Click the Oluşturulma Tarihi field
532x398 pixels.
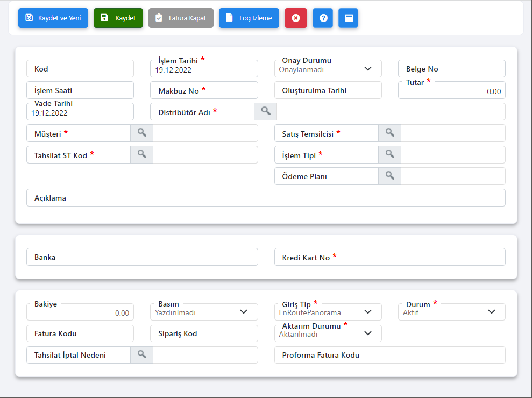[x=328, y=90]
